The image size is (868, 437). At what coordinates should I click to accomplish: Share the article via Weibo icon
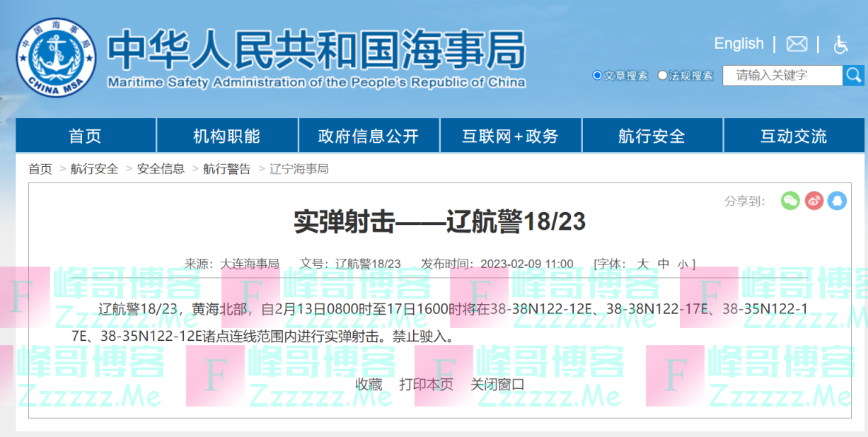[x=814, y=201]
